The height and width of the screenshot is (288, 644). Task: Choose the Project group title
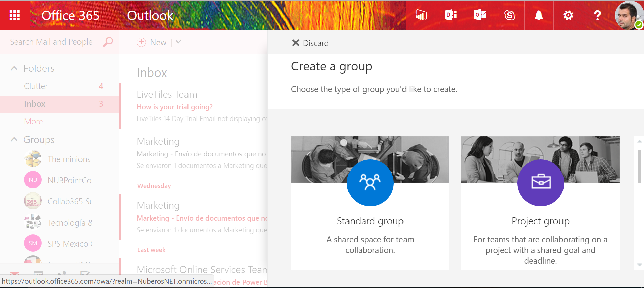click(540, 221)
